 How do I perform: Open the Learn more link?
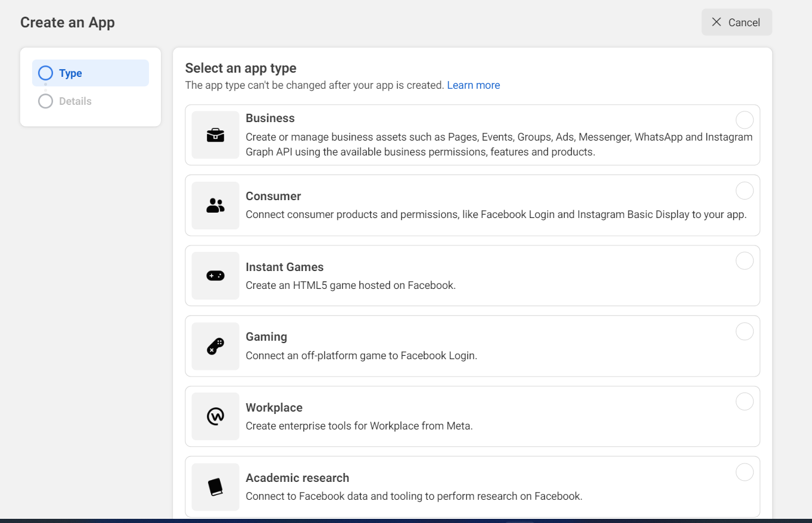473,85
